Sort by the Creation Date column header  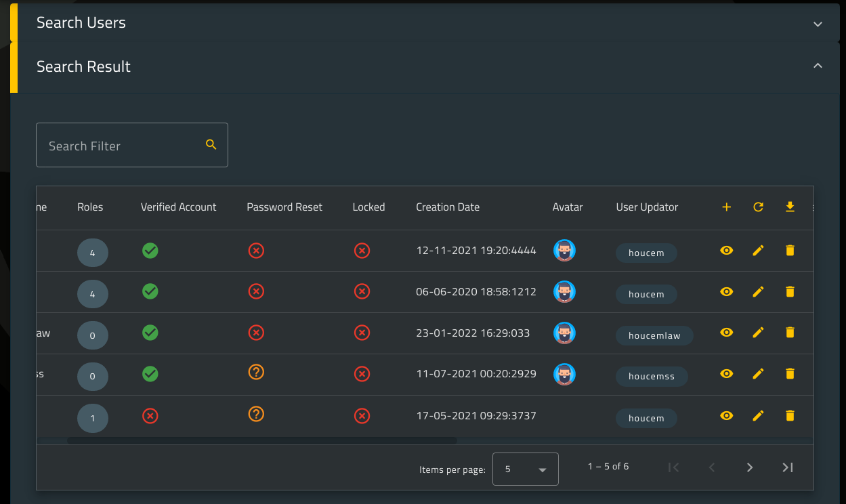[x=448, y=207]
